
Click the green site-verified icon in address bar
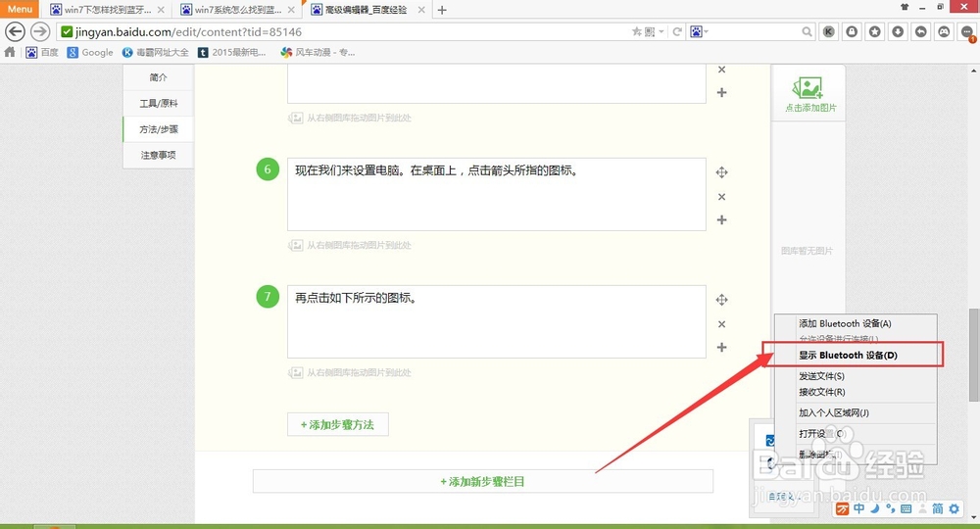pyautogui.click(x=67, y=31)
